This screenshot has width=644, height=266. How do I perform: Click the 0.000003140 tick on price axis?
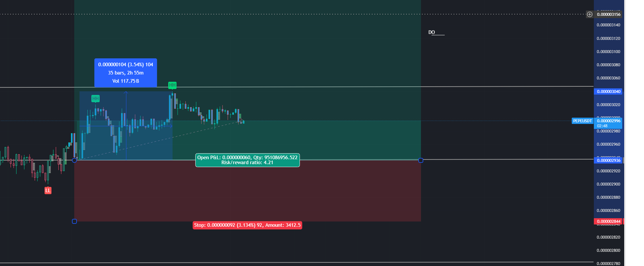pos(609,25)
